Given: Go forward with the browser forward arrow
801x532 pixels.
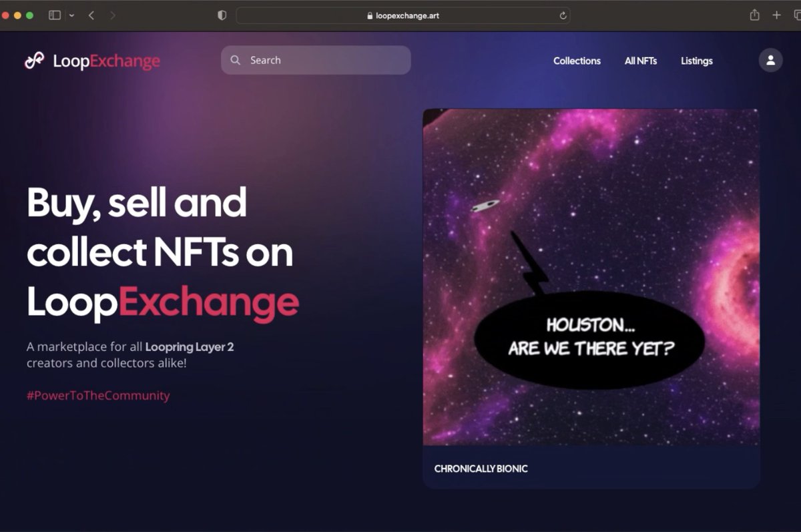Looking at the screenshot, I should (x=112, y=15).
